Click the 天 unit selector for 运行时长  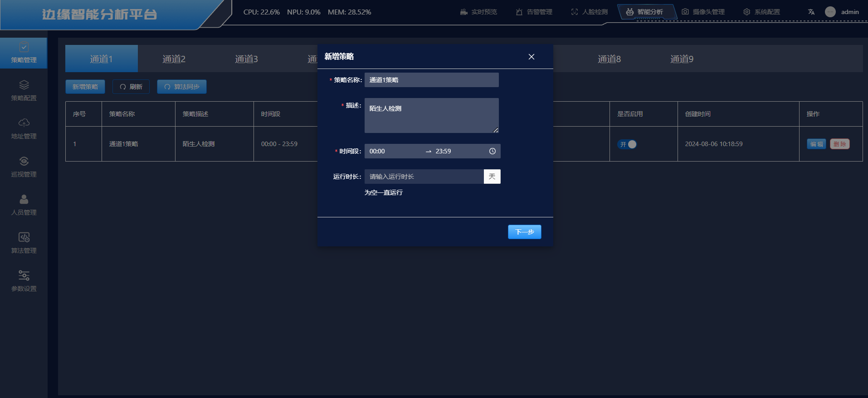click(492, 177)
